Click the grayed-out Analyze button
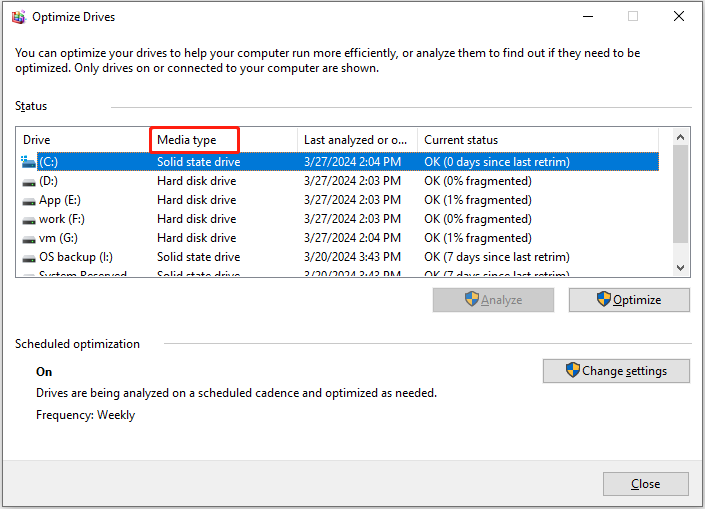 click(x=493, y=300)
